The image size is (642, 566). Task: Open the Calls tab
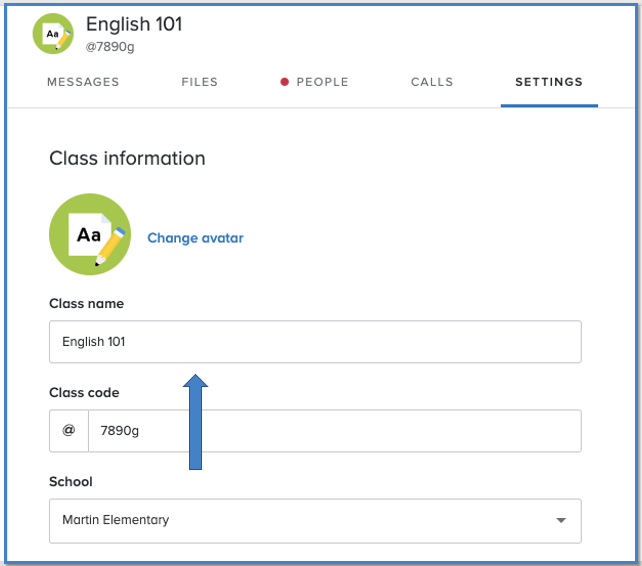pyautogui.click(x=432, y=82)
